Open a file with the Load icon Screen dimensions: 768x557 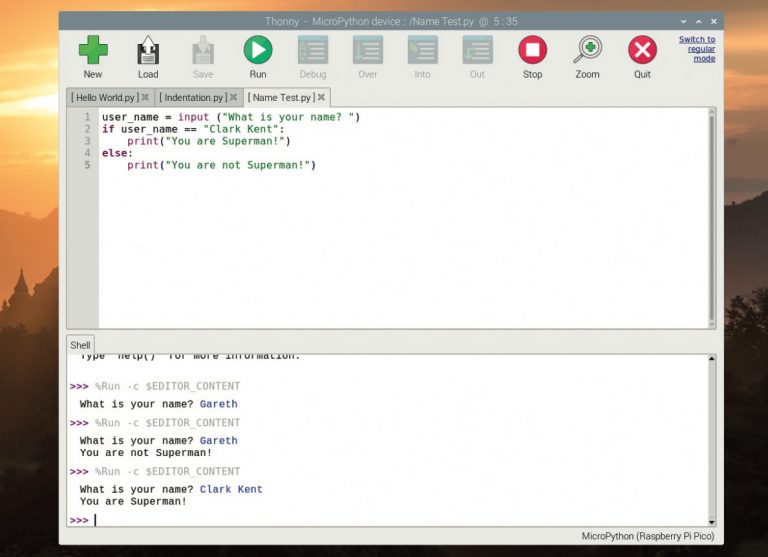click(x=148, y=50)
